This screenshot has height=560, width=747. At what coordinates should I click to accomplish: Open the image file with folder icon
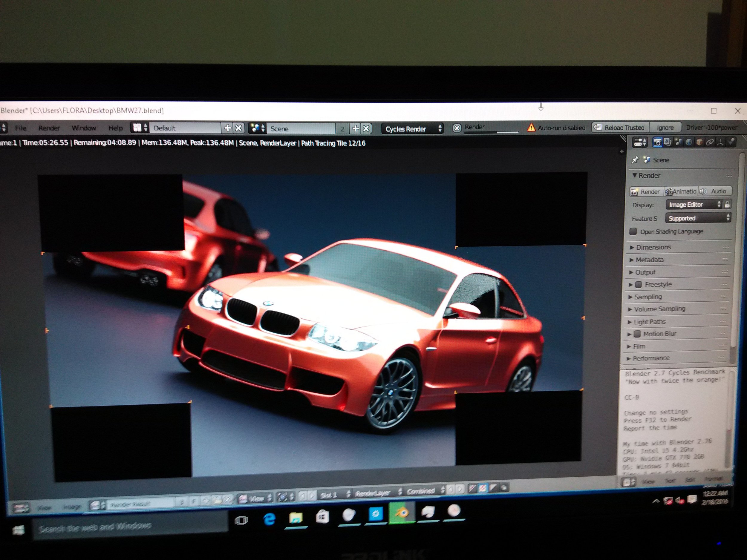[218, 500]
